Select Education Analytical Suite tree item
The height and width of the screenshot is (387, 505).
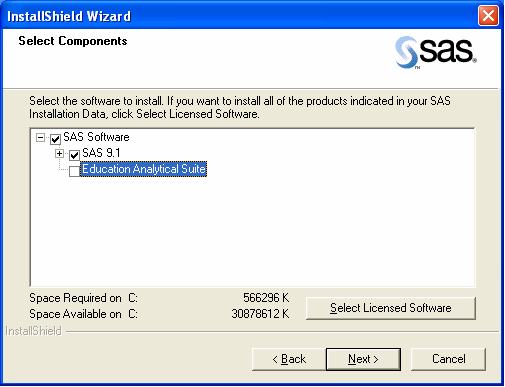[144, 169]
